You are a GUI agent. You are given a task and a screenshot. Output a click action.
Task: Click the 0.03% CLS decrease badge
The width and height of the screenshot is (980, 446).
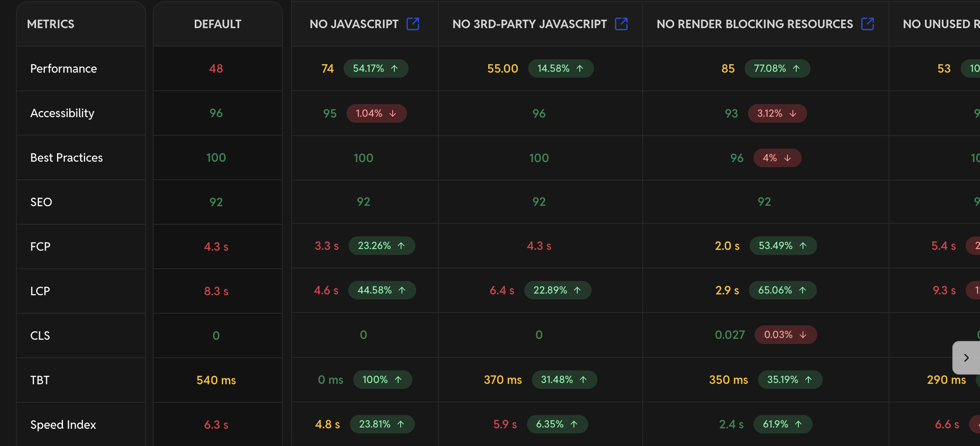(x=785, y=335)
